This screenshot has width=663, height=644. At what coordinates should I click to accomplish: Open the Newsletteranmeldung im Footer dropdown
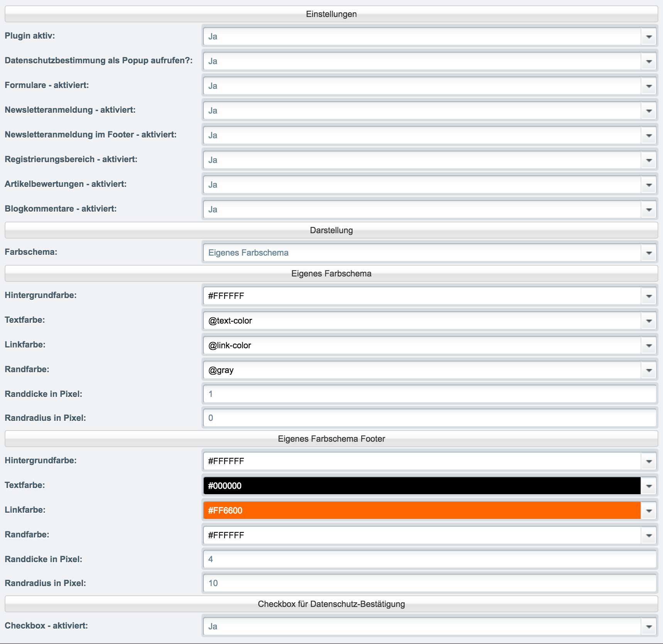430,135
